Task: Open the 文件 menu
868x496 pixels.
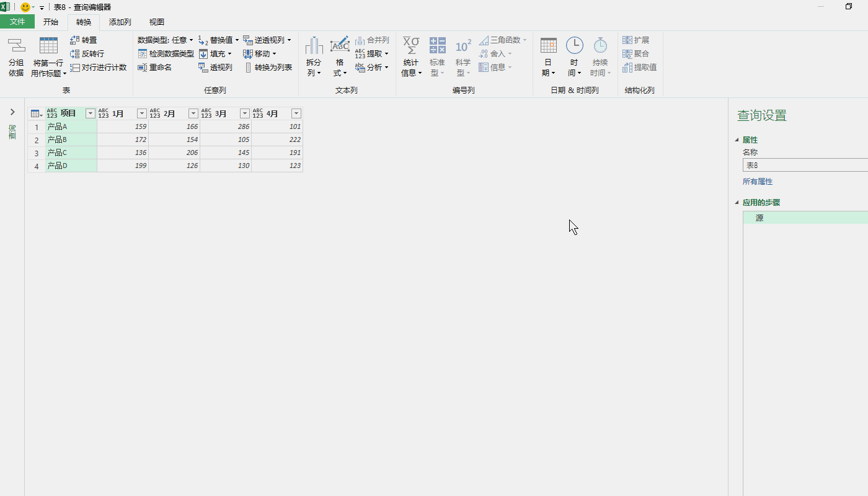Action: (17, 21)
